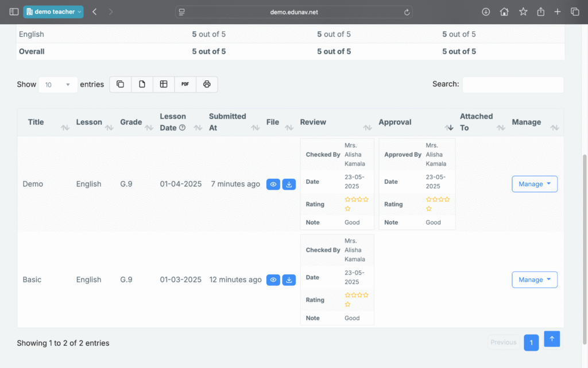Image resolution: width=588 pixels, height=368 pixels.
Task: Export the table as PDF
Action: point(185,85)
